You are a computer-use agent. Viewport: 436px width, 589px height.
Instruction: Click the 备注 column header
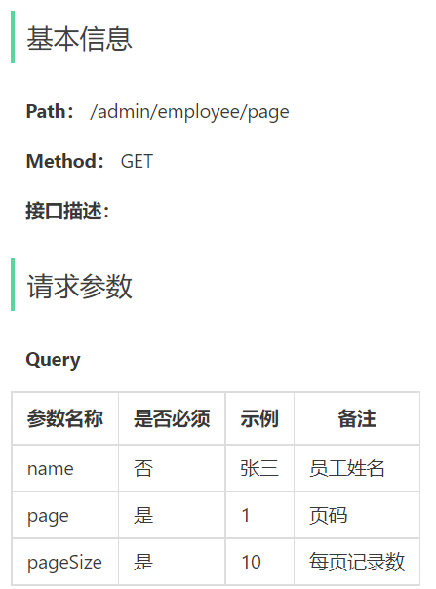(x=357, y=418)
